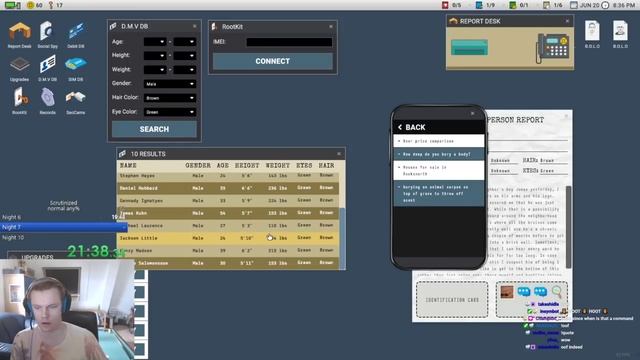Open the maximum Weight dropdown
Viewport: 640px width, 360px height.
pyautogui.click(x=184, y=70)
